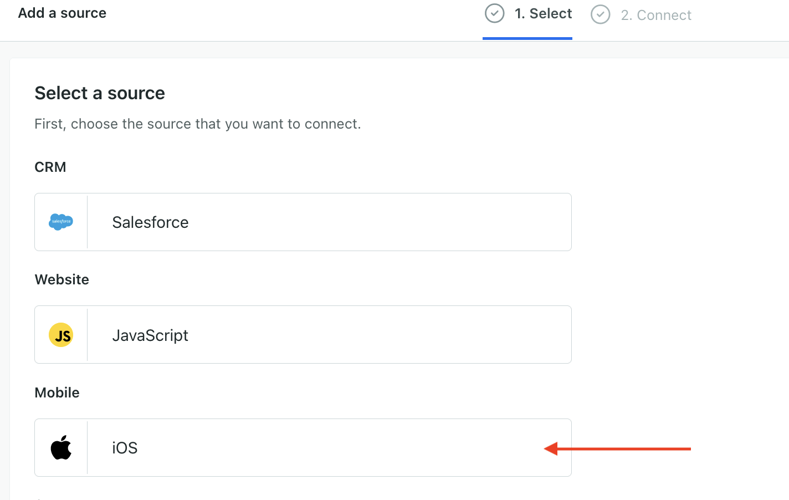Switch to the 1. Select step tab

543,14
